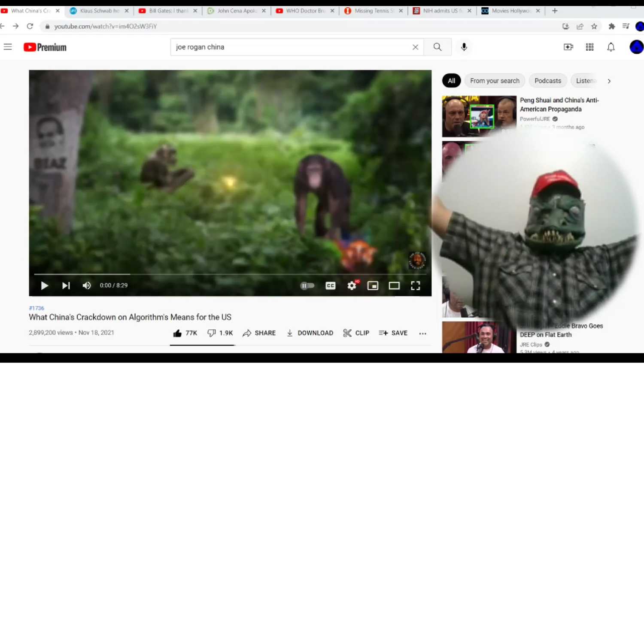Switch to theater mode
The image size is (644, 644).
(394, 286)
